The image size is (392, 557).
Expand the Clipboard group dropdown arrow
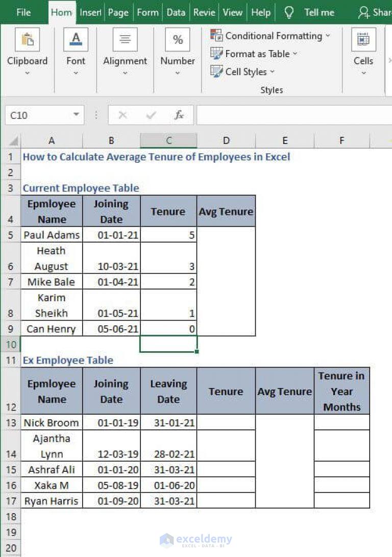coord(28,73)
